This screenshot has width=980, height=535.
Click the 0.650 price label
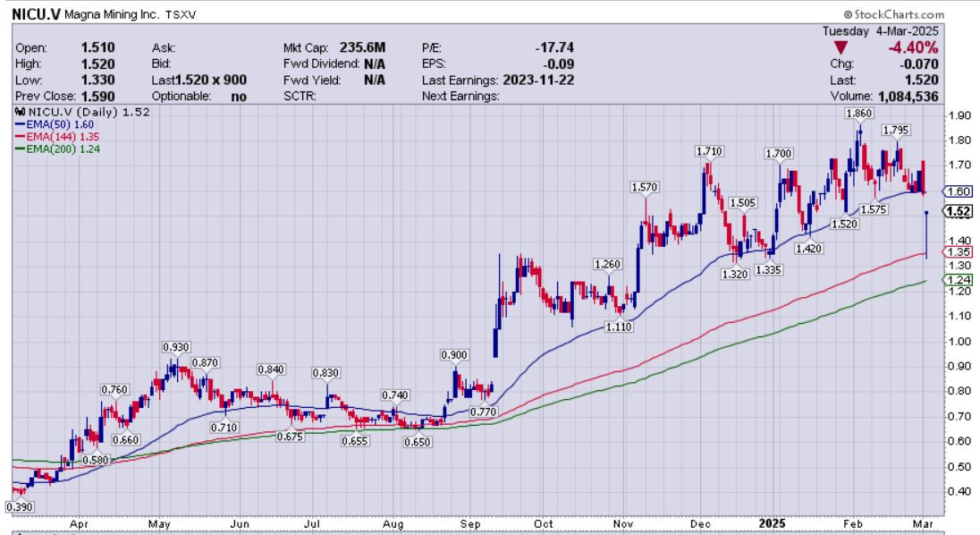tap(418, 441)
